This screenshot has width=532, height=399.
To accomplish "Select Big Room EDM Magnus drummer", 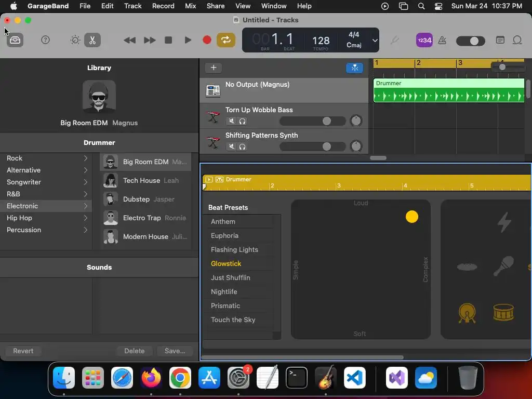I will 145,162.
